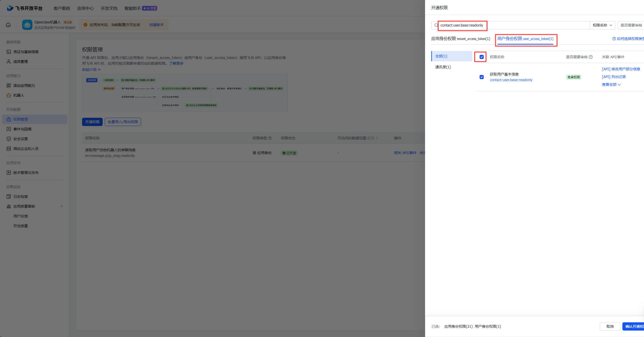
Task: Open 日志检索 from the sidebar
Action: point(21,197)
